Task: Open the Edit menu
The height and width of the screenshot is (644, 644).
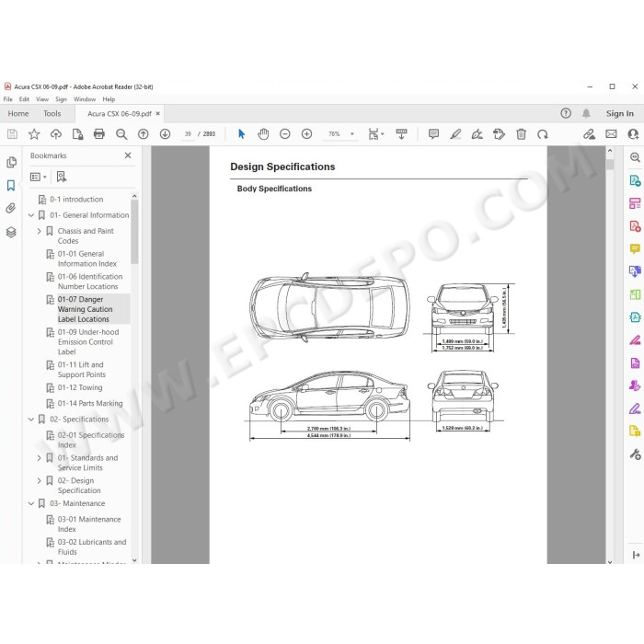Action: 24,99
